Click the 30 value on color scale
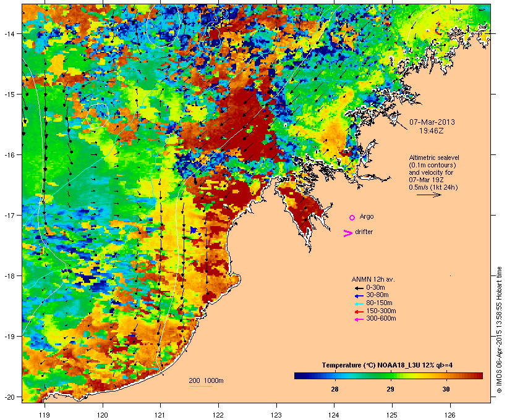Viewport: 507px width, 420px height. 446,389
